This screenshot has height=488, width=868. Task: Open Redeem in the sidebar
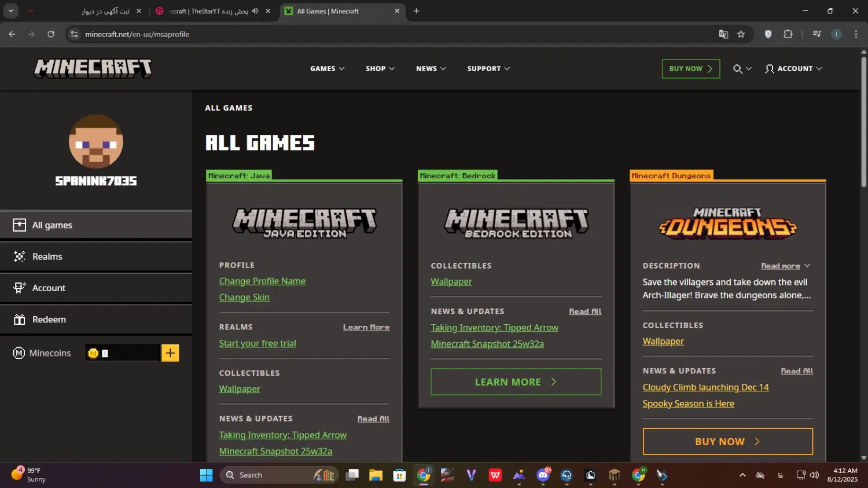coord(96,320)
